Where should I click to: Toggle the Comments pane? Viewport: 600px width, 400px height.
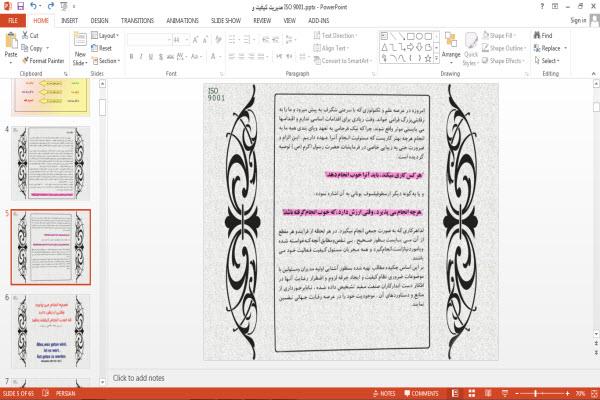421,393
